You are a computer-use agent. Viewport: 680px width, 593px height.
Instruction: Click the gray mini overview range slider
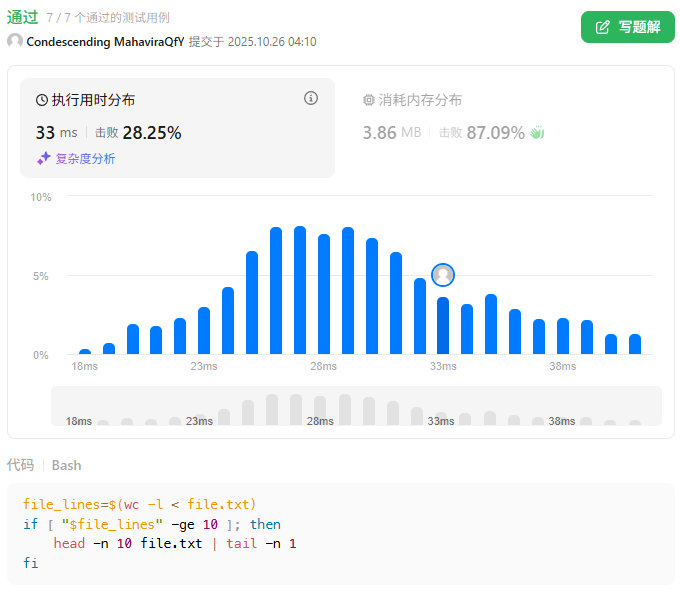(x=356, y=406)
